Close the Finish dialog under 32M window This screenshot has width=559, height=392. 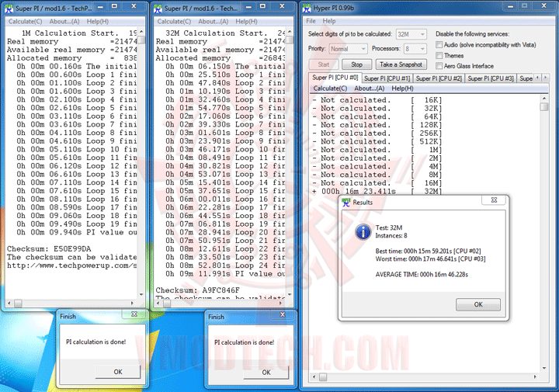(x=283, y=314)
